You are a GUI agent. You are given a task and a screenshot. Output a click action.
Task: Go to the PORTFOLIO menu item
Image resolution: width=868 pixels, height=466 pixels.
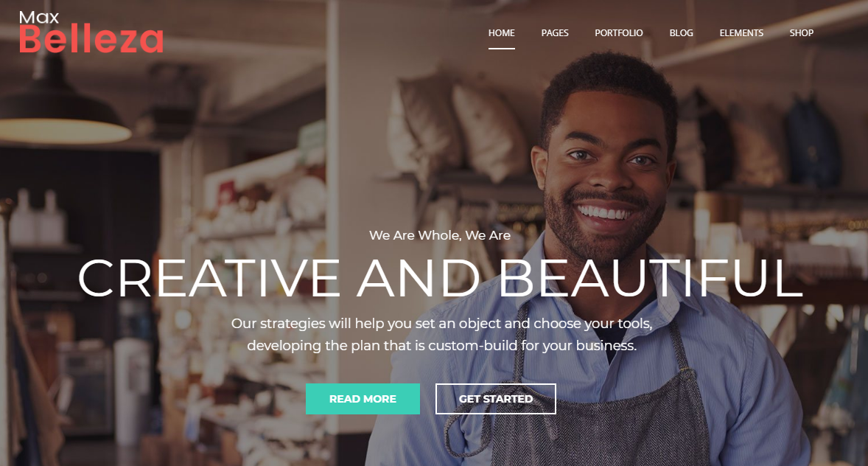[x=619, y=32]
